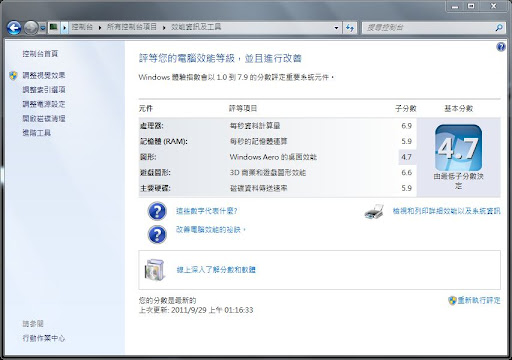Open 調整索引選項 sidebar link
Image resolution: width=512 pixels, height=360 pixels.
44,90
